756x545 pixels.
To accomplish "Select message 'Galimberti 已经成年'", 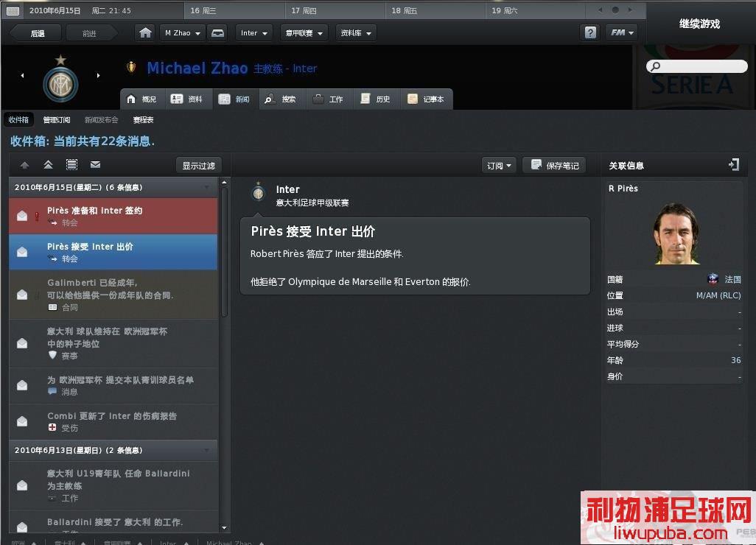I will [113, 295].
